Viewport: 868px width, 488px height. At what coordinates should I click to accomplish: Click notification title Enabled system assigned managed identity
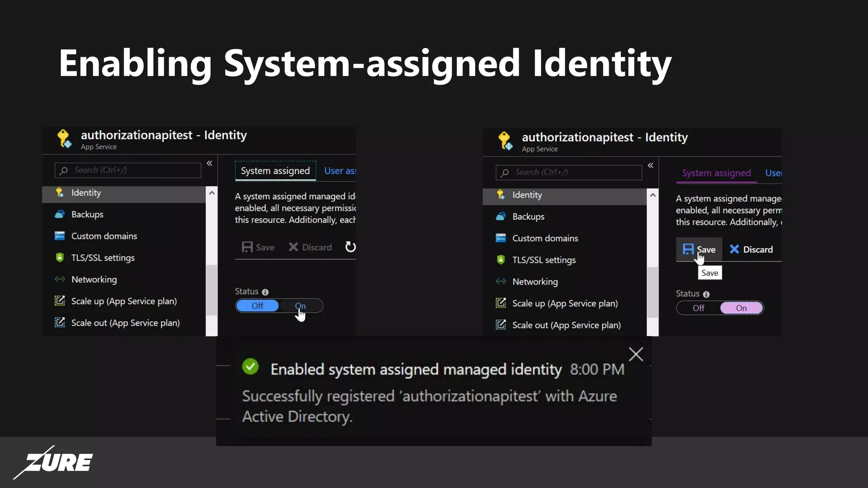(x=416, y=369)
